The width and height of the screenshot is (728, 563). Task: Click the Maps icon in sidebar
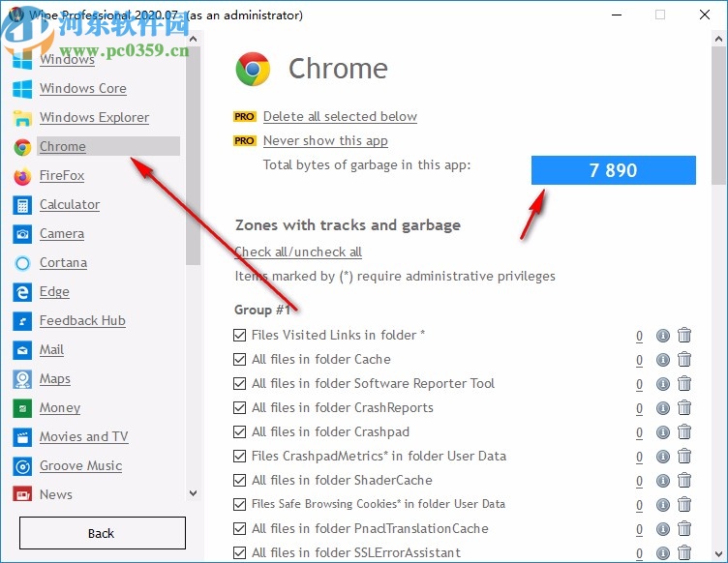(22, 379)
